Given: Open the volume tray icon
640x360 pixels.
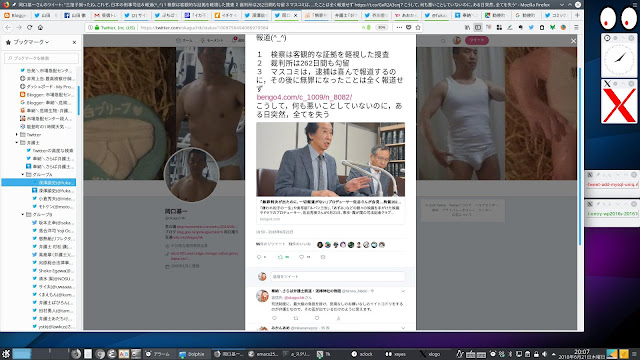Looking at the screenshot, I should [x=544, y=354].
